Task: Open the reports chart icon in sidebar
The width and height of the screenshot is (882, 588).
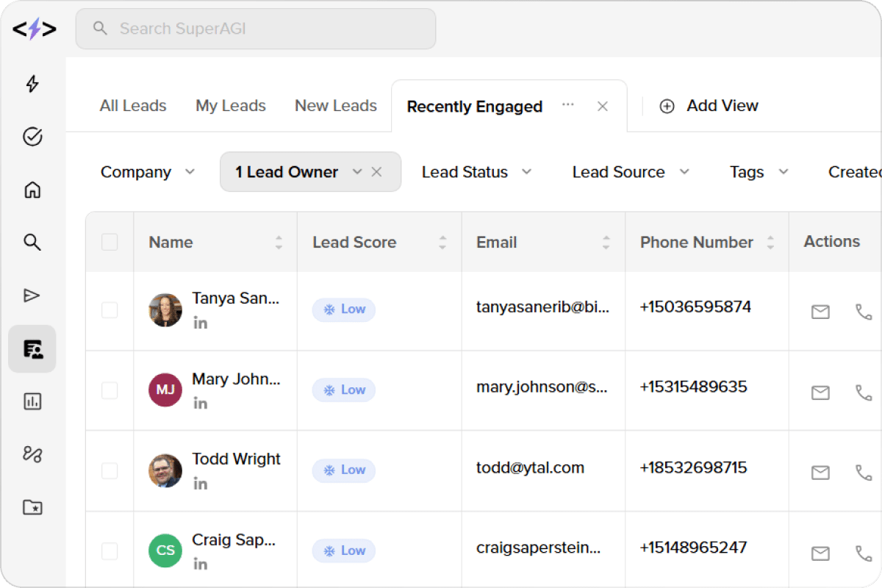Action: tap(32, 401)
